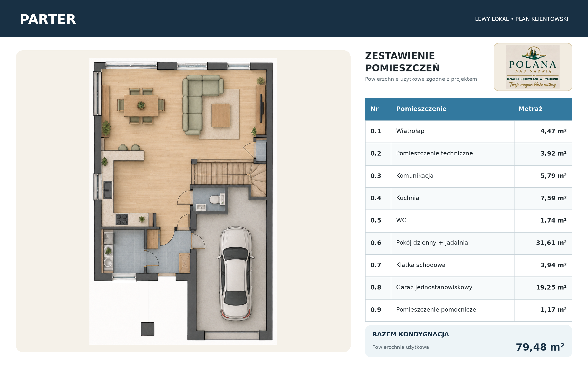
Task: Click the PARTER heading
Action: tap(48, 19)
